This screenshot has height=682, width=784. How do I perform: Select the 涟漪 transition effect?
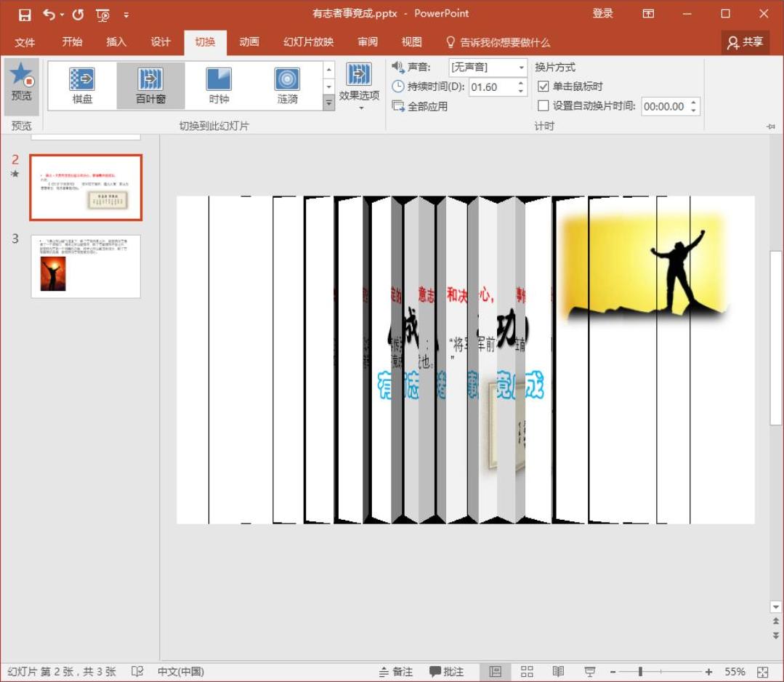click(x=288, y=86)
